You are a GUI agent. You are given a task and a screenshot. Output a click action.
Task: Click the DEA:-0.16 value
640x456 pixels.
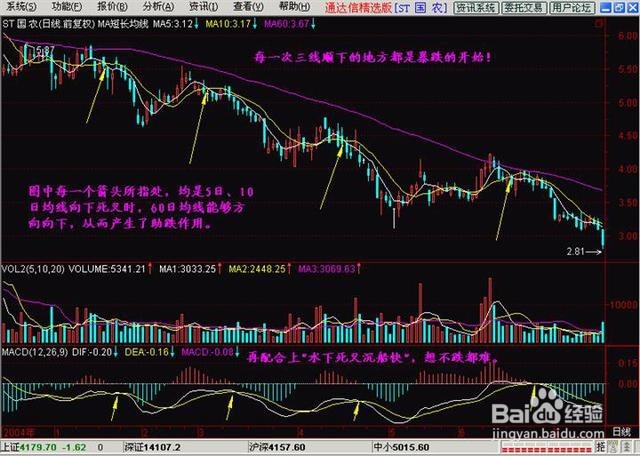(x=147, y=352)
